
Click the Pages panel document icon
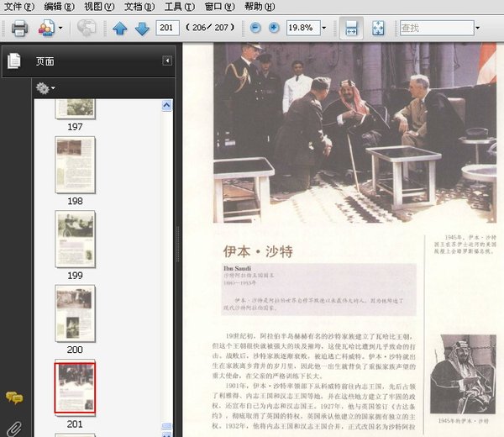(13, 61)
